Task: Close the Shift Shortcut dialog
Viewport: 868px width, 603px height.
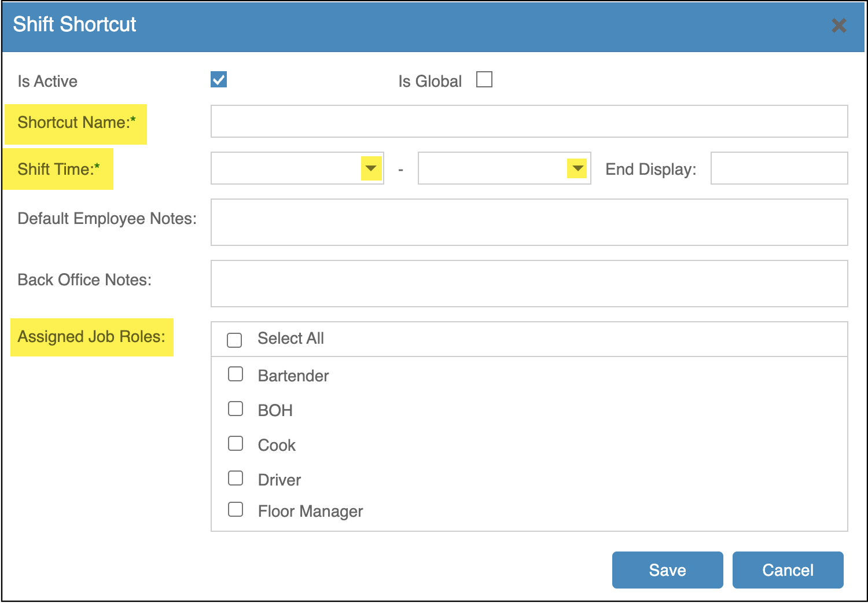Action: point(838,25)
